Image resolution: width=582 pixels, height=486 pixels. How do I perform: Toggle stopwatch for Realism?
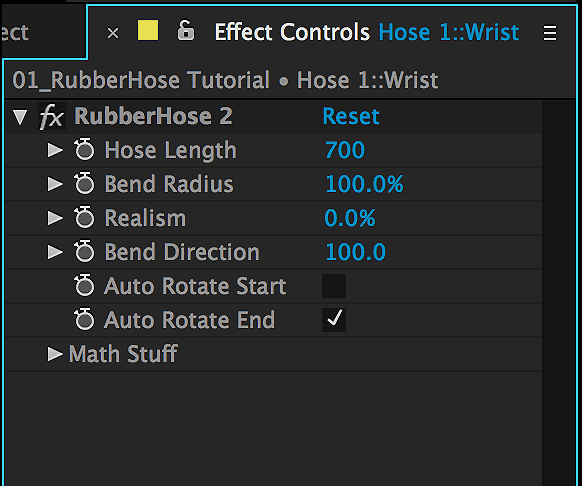84,218
